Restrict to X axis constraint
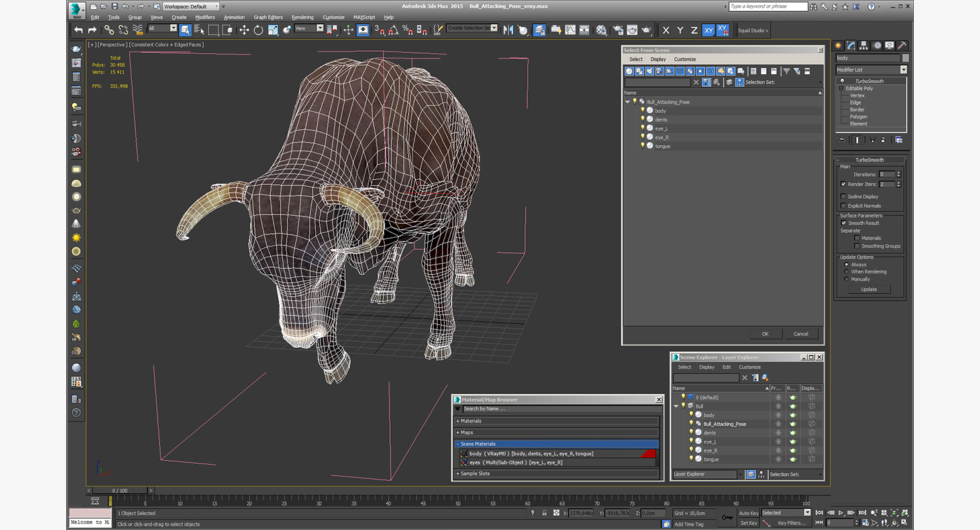 click(x=665, y=30)
